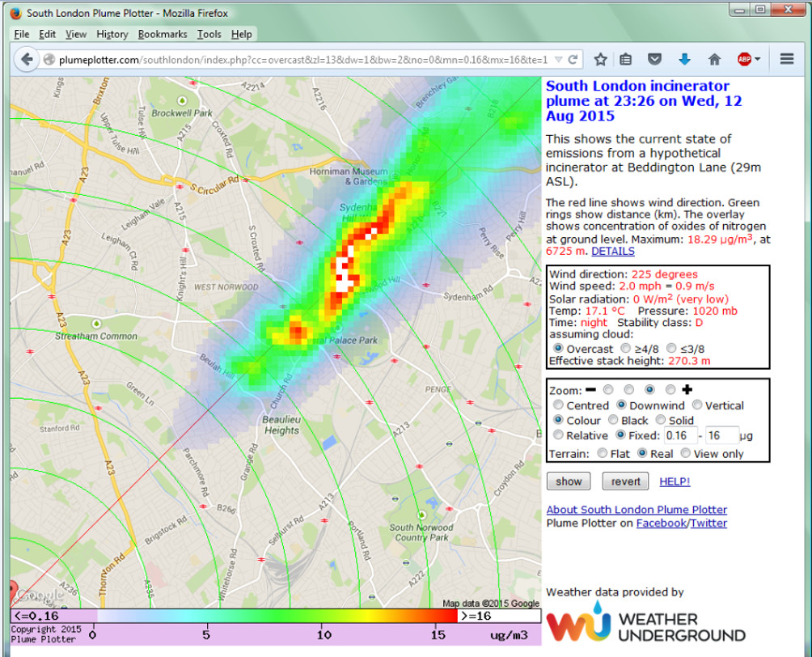The width and height of the screenshot is (812, 657).
Task: Click the white peak concentration area on map
Action: pos(344,270)
